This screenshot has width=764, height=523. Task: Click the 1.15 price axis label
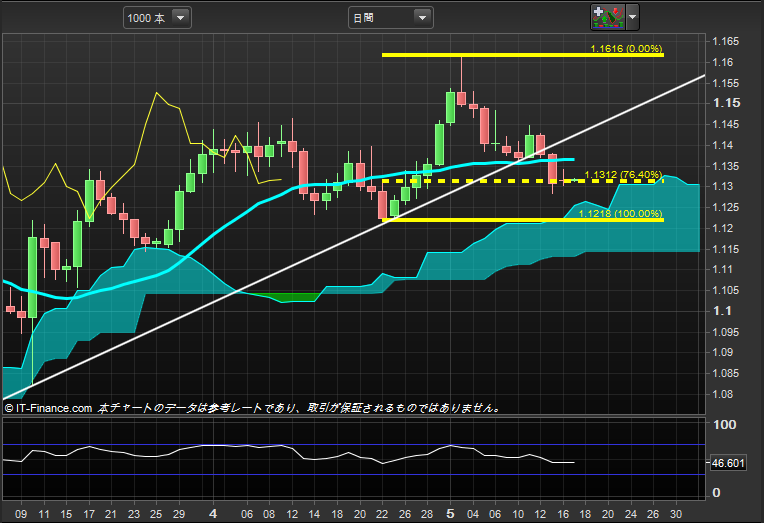click(726, 103)
